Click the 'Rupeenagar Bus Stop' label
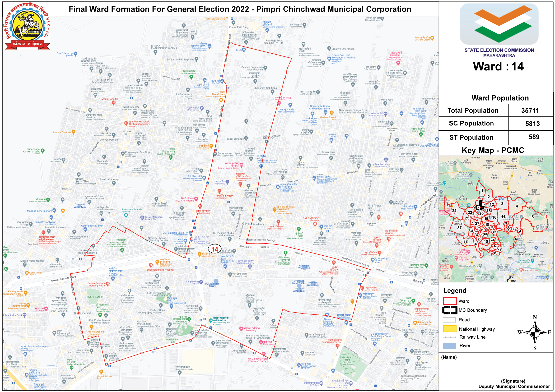Viewport: 555px width, 392px height. point(137,152)
